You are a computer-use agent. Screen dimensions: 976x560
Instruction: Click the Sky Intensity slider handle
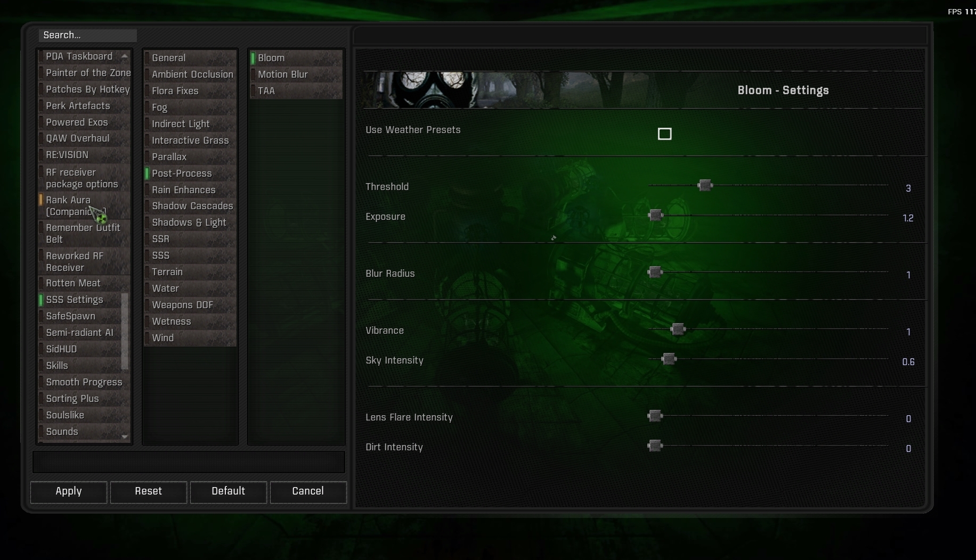(669, 359)
